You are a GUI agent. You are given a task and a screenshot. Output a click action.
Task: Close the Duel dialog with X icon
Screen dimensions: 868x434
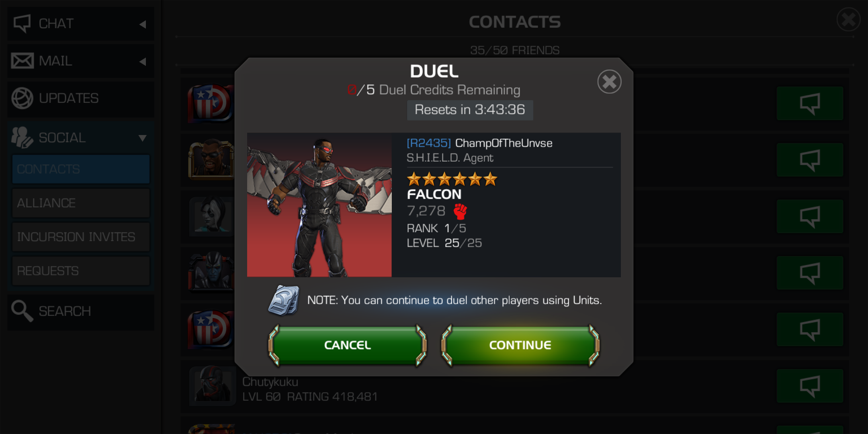609,82
